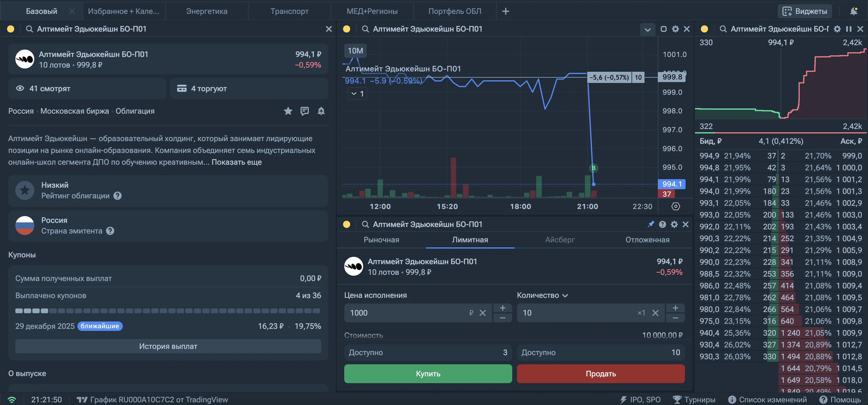Close the Базовый workspace tab
The width and height of the screenshot is (868, 405).
pos(72,11)
